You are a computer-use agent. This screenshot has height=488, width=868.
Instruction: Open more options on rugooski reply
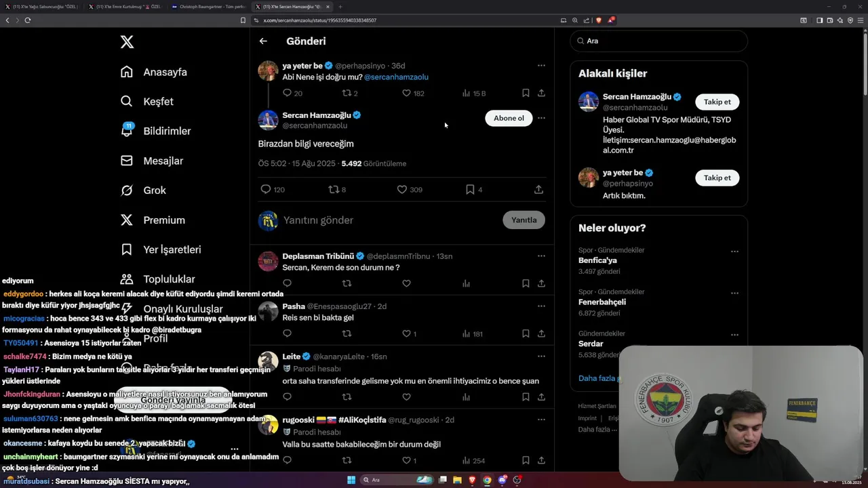[541, 420]
